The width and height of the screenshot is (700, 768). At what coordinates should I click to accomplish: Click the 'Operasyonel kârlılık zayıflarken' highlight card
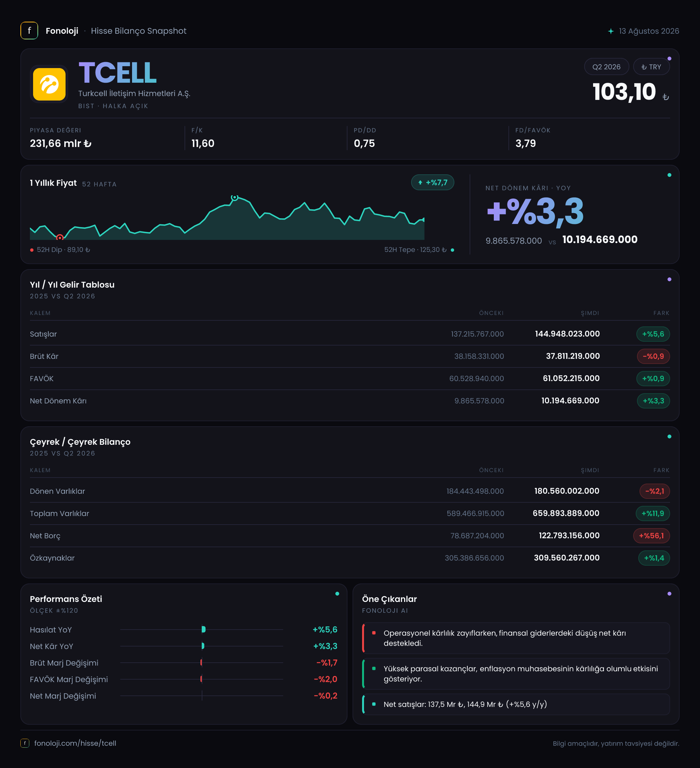(515, 638)
